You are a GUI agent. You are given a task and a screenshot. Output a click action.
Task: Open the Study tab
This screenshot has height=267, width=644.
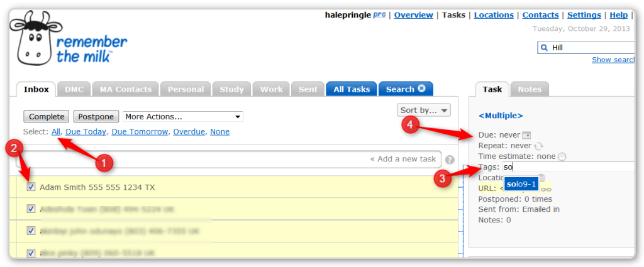[x=231, y=89]
